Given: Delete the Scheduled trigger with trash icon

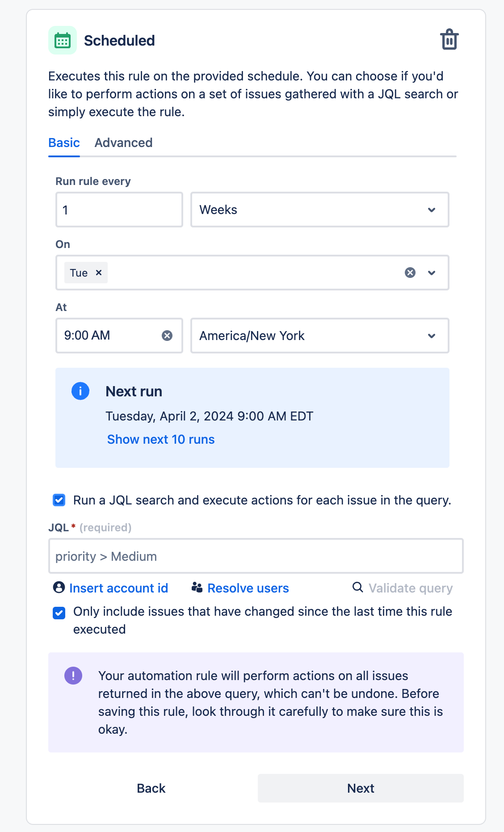Looking at the screenshot, I should tap(449, 40).
